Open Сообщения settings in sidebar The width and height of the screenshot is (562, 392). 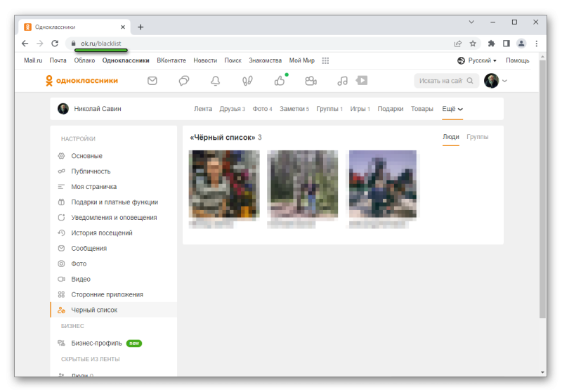coord(114,248)
